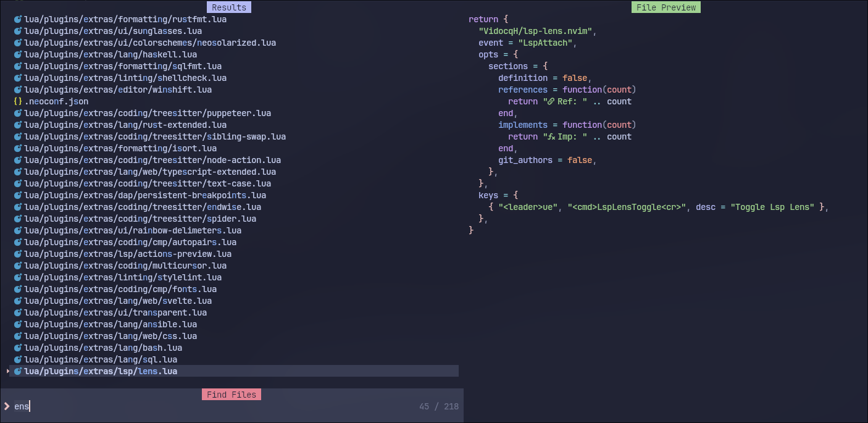Click the JSON braces icon beside .neoconf.json
The width and height of the screenshot is (868, 423).
point(16,101)
